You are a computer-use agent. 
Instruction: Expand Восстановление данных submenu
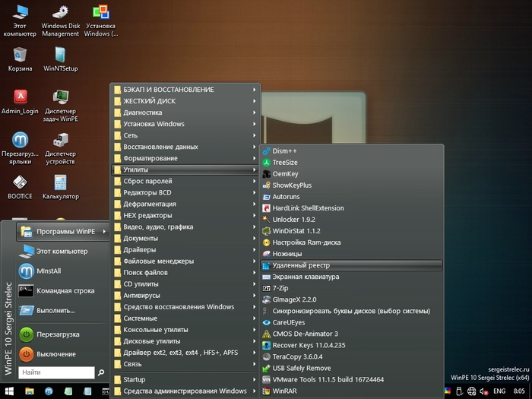click(x=185, y=147)
